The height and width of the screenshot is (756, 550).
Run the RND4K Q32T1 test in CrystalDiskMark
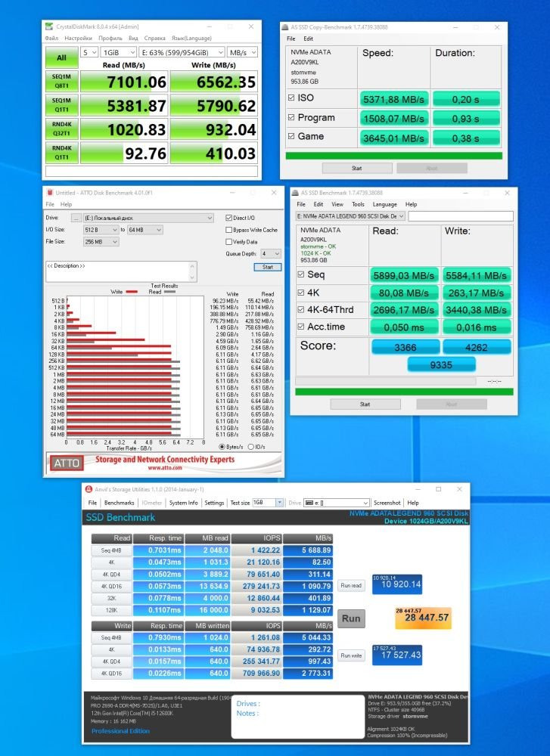click(62, 129)
